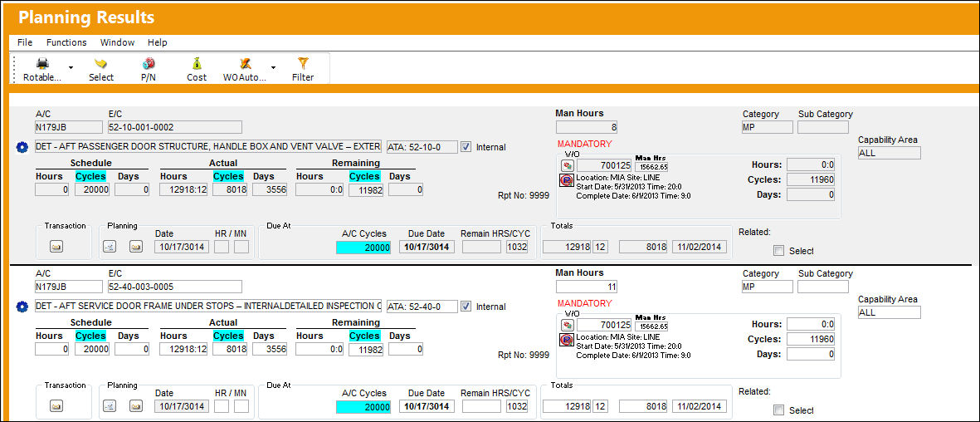
Task: Click W/O icon in first record
Action: click(568, 166)
